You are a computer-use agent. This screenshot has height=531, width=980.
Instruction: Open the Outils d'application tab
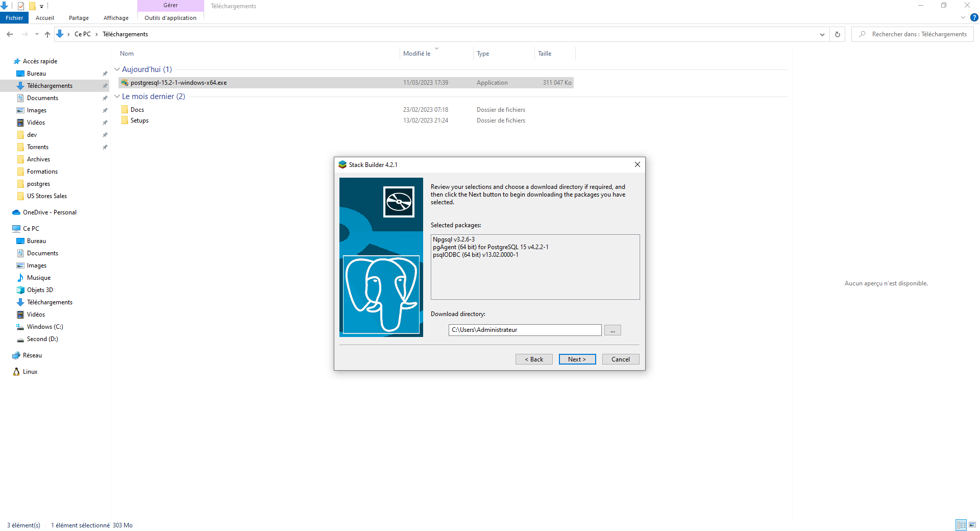click(170, 18)
